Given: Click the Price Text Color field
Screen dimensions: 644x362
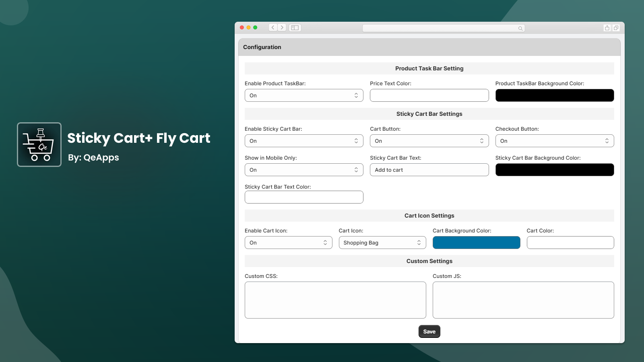Looking at the screenshot, I should [x=429, y=95].
